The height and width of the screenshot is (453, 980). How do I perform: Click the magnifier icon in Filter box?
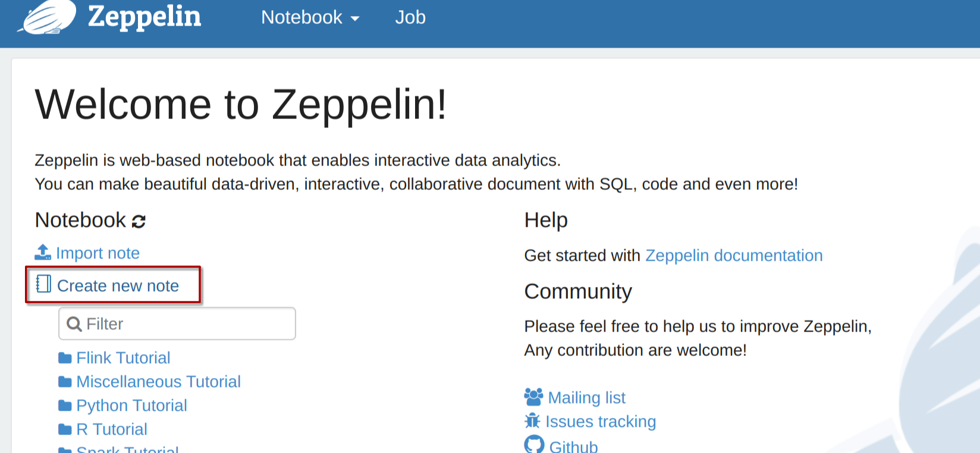(x=74, y=324)
